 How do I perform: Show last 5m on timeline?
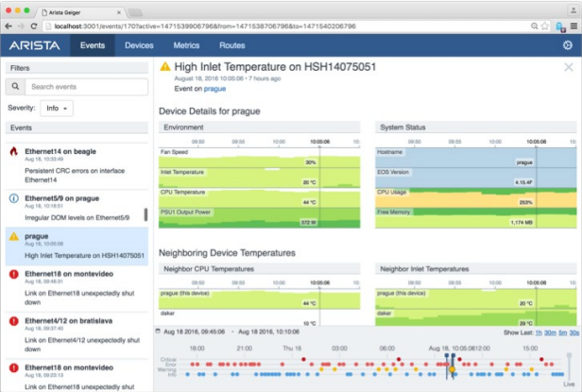(x=563, y=332)
